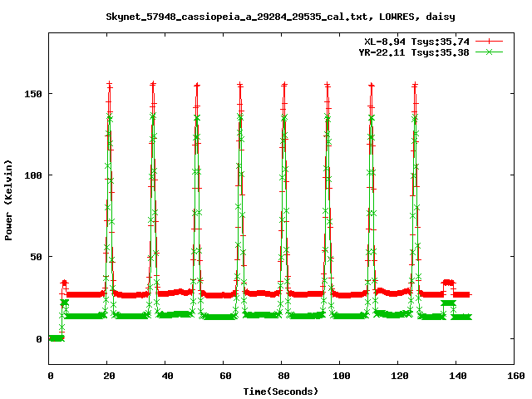Click the x-axis tick label 100
The image size is (532, 399).
(x=342, y=376)
